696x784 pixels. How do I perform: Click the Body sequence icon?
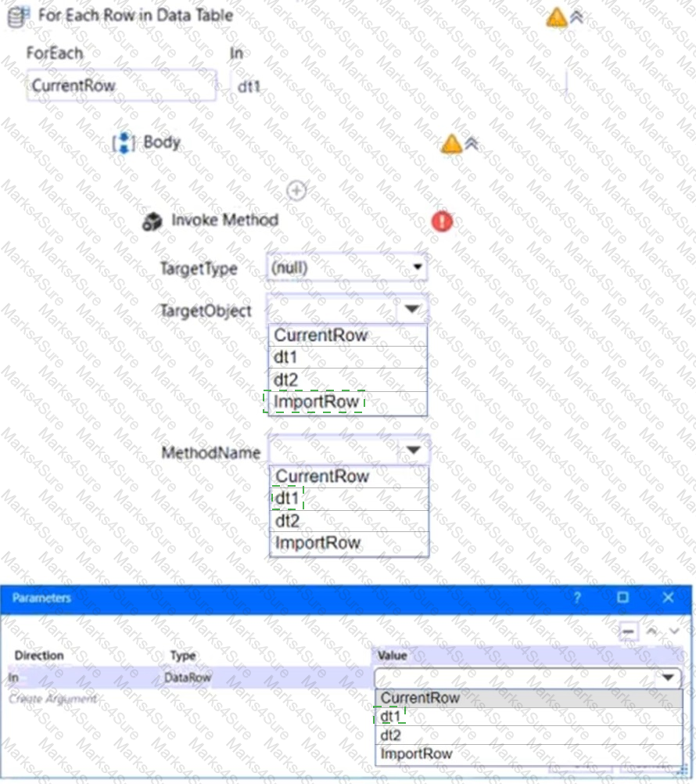[x=124, y=143]
